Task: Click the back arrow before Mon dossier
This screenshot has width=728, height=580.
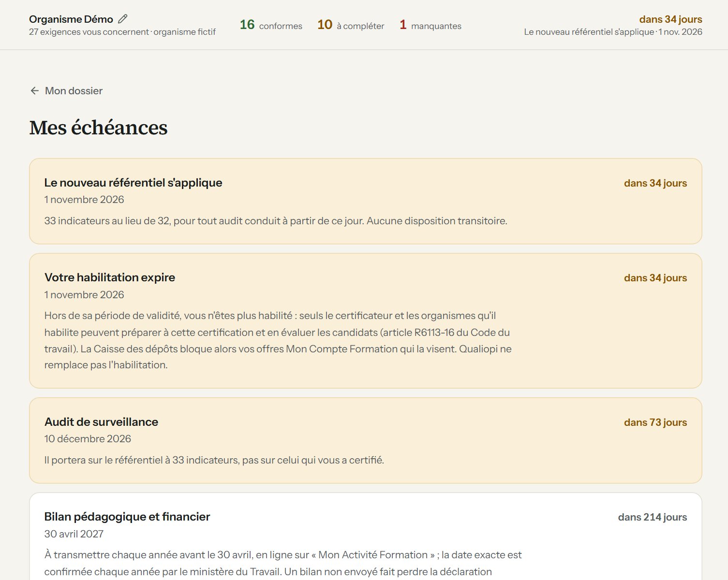Action: click(x=34, y=91)
